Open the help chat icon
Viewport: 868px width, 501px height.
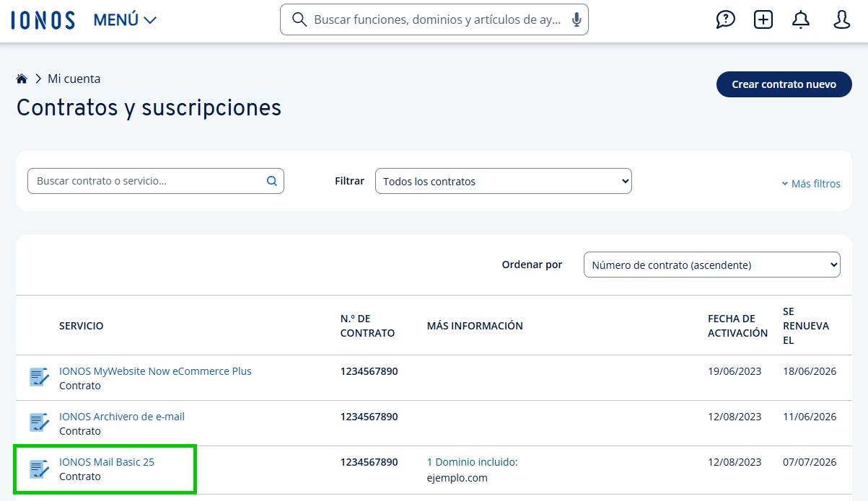tap(725, 19)
